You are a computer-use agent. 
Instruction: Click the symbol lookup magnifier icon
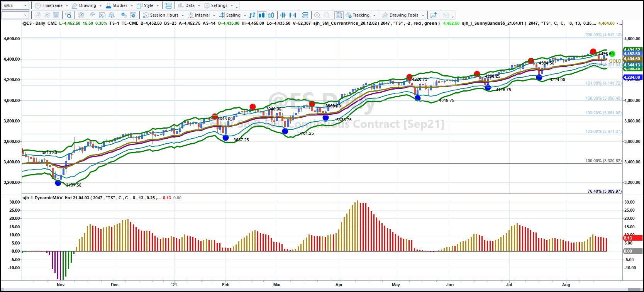[69, 15]
